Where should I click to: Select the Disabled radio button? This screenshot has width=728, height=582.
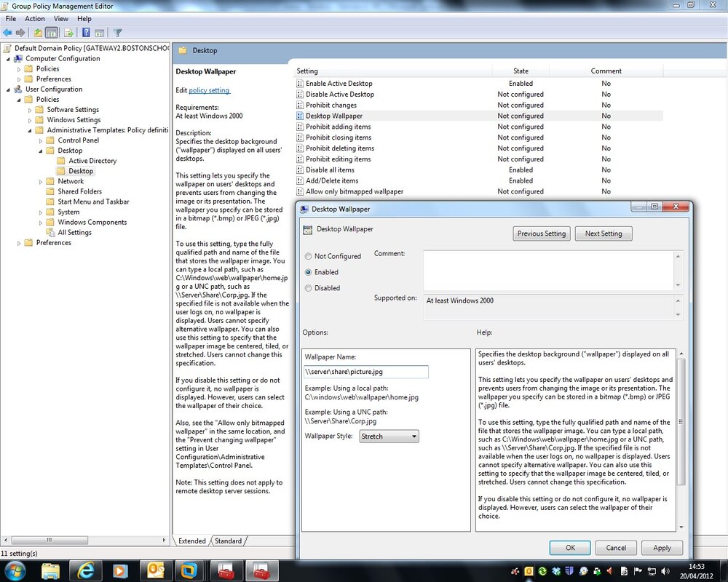308,288
